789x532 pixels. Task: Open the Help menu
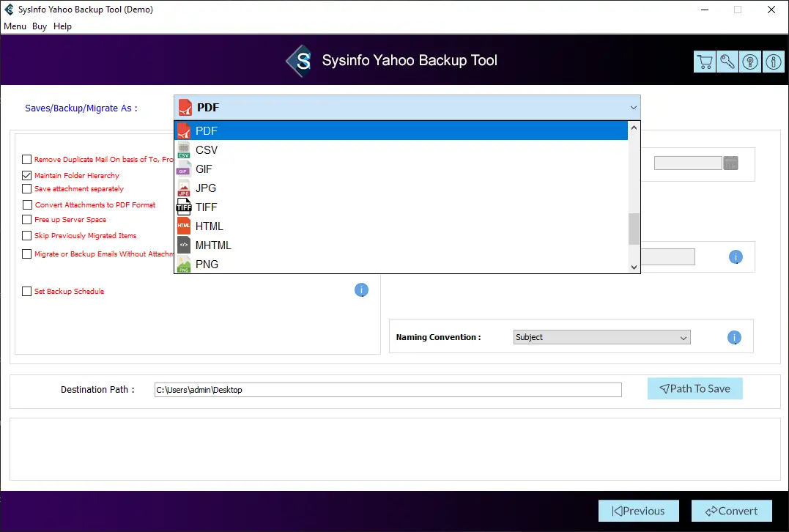(63, 26)
